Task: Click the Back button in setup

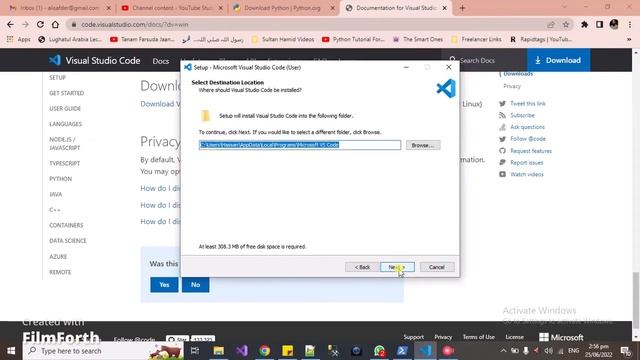Action: point(362,267)
